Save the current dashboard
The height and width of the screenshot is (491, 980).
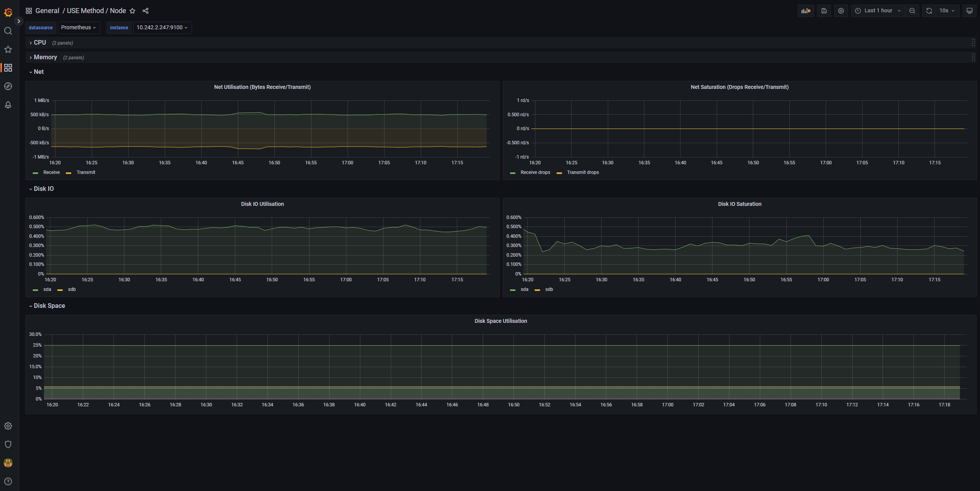824,10
